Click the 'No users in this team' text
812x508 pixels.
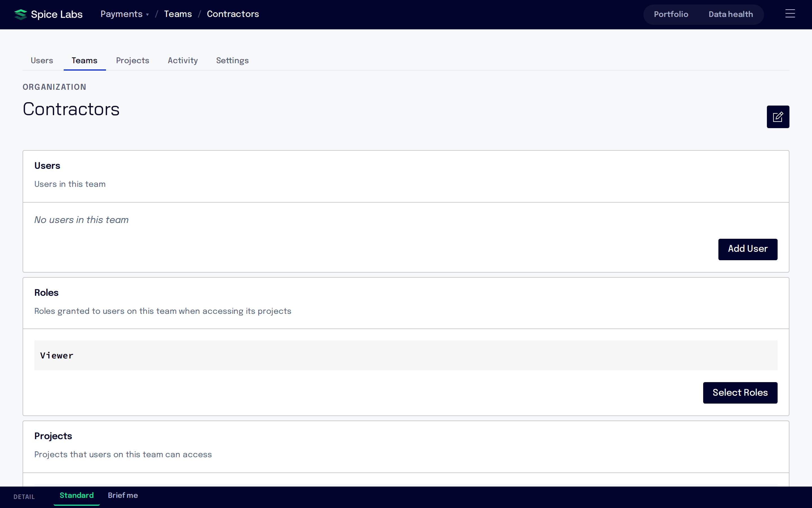81,220
